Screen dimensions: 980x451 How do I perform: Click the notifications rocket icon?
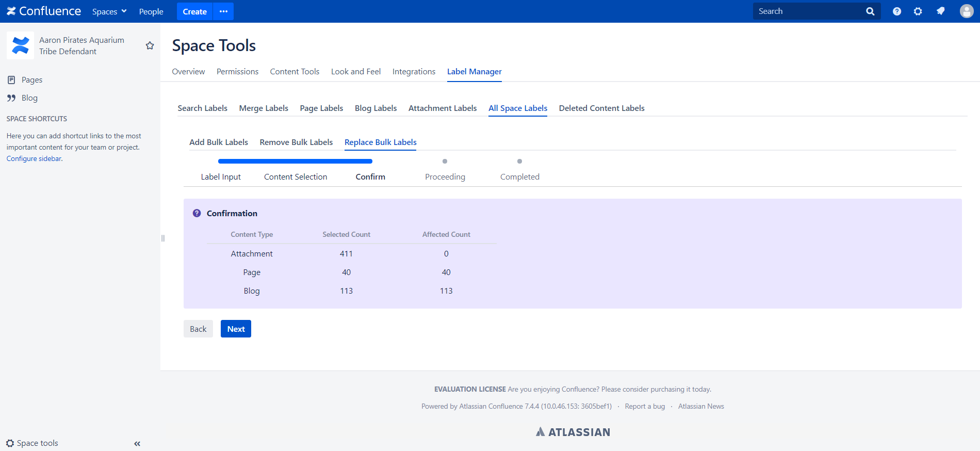pyautogui.click(x=941, y=11)
